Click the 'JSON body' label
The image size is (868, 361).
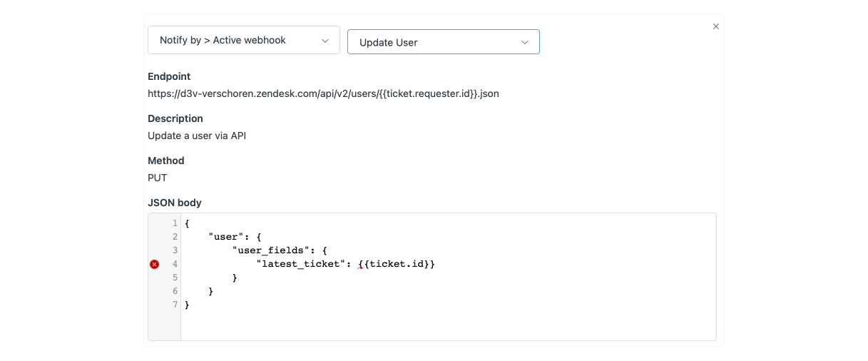175,203
